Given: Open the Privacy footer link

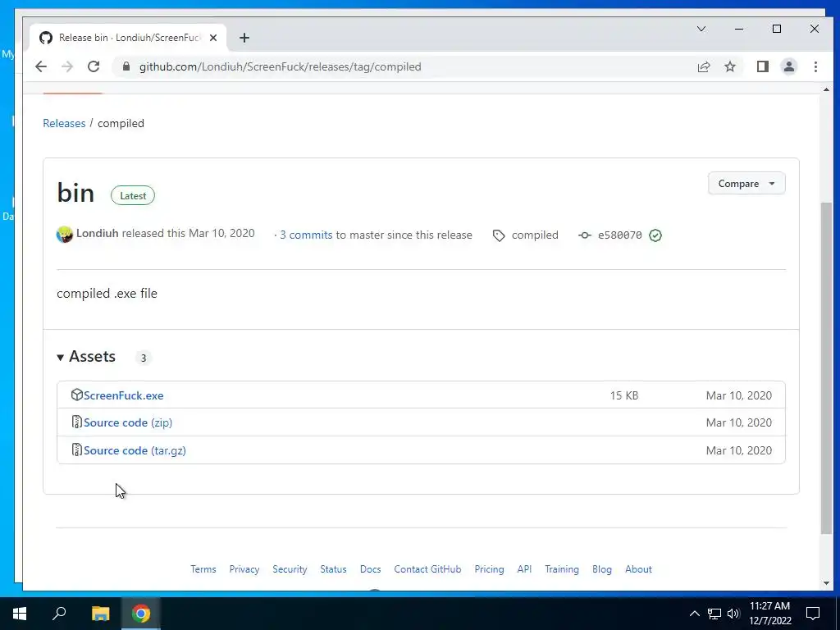Looking at the screenshot, I should (x=244, y=569).
